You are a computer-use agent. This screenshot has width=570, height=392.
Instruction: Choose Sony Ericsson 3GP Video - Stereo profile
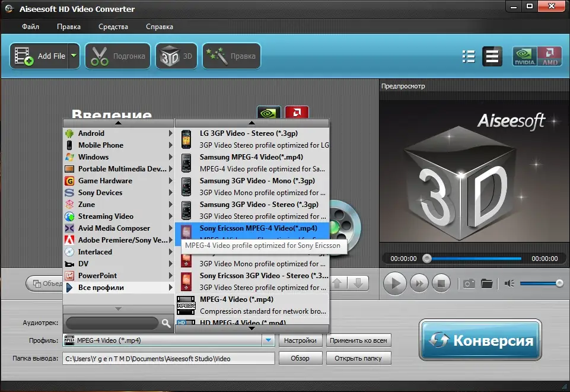click(x=252, y=282)
